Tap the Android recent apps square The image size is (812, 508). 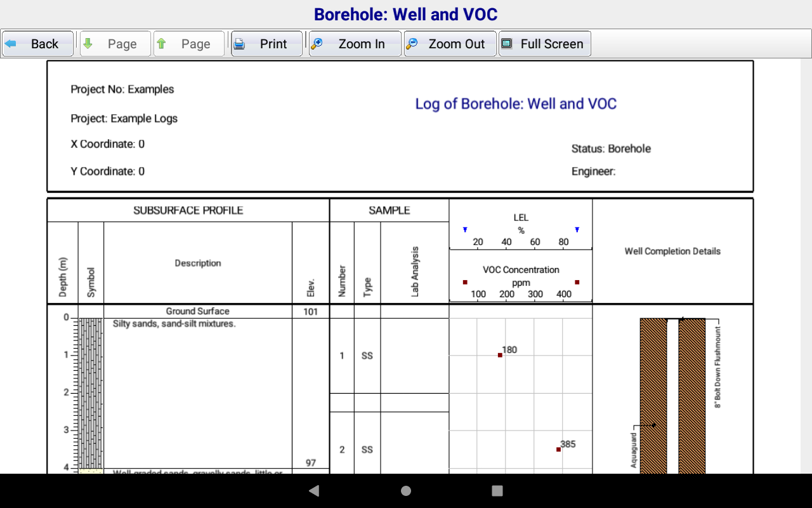(x=497, y=490)
